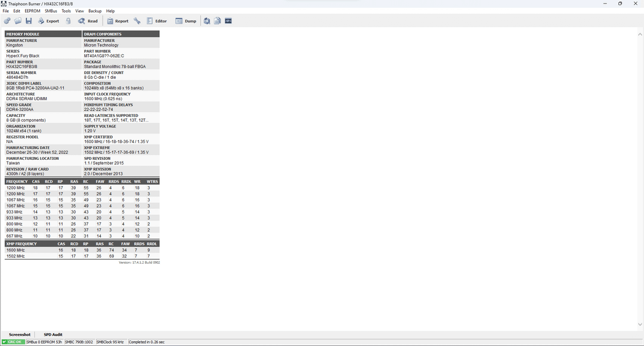The height and width of the screenshot is (346, 644).
Task: Open the Tools menu
Action: click(x=66, y=11)
